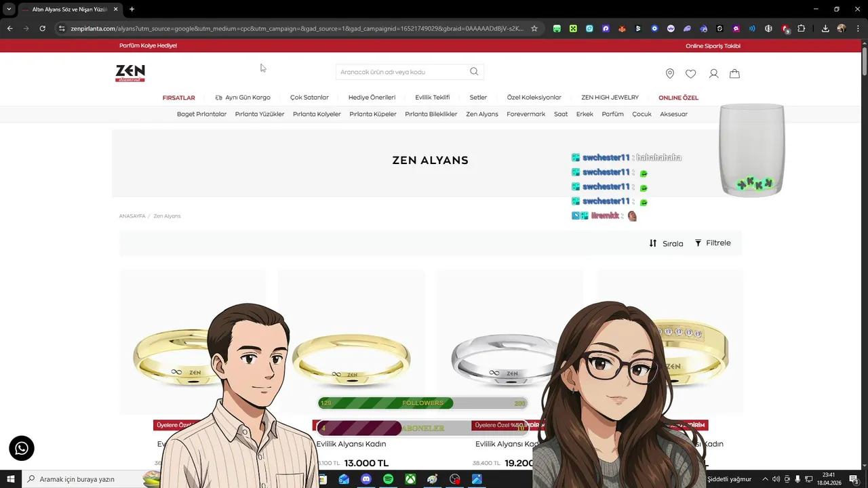Open the Erkek category
The height and width of the screenshot is (488, 868).
(x=585, y=114)
